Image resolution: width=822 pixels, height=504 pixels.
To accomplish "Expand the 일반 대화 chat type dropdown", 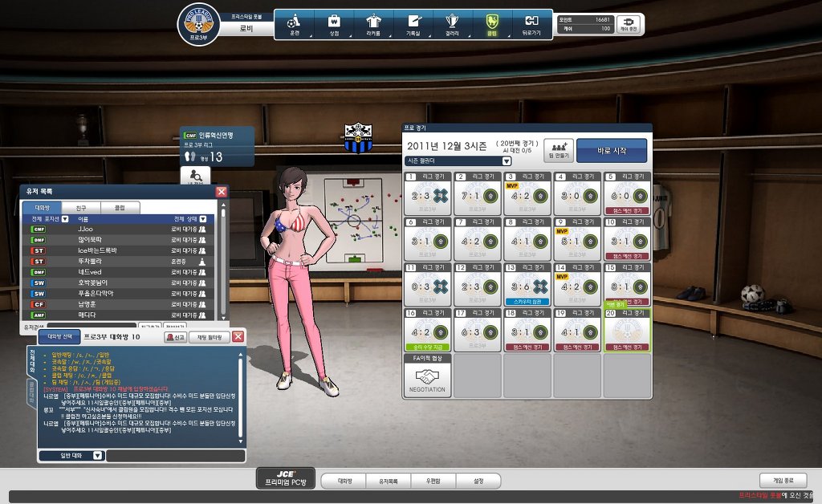I will (97, 456).
